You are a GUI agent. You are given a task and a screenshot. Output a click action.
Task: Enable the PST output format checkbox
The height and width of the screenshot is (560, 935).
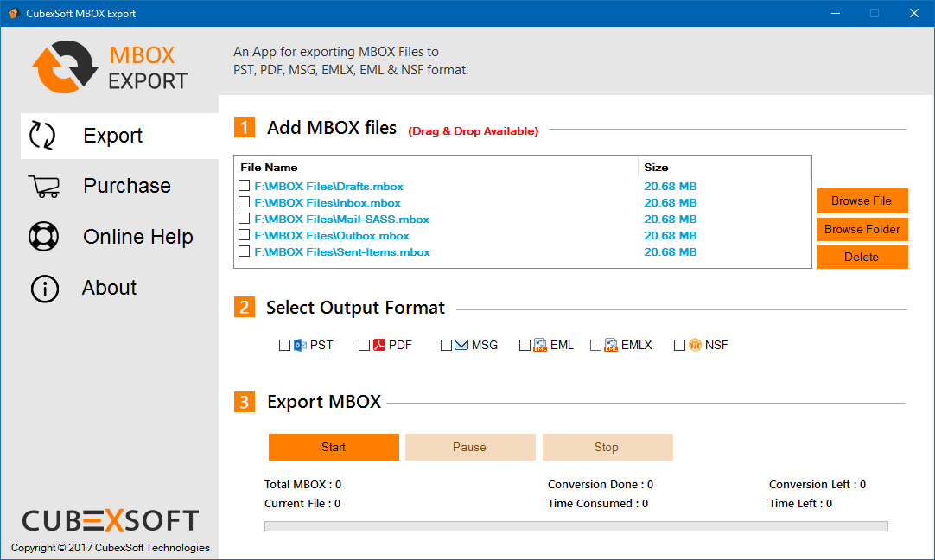284,346
